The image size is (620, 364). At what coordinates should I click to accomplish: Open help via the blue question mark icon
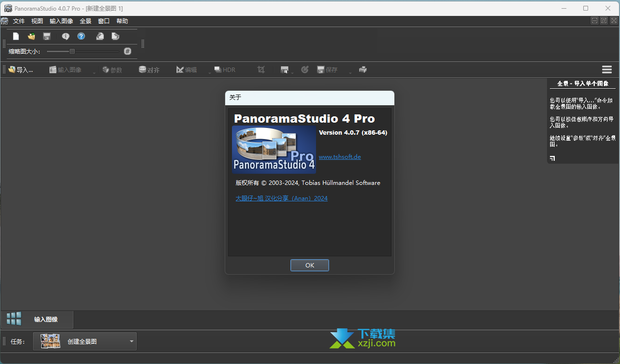81,36
